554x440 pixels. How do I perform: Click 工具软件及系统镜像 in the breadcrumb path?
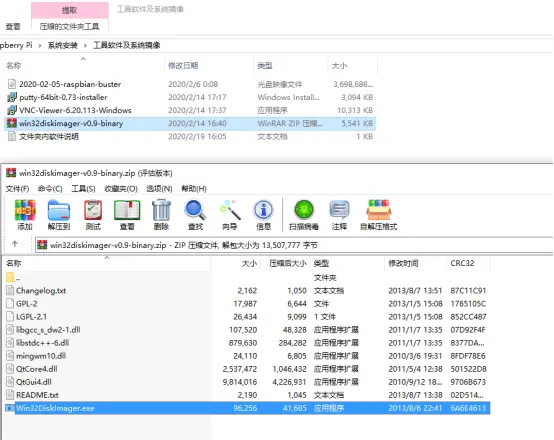[x=126, y=45]
